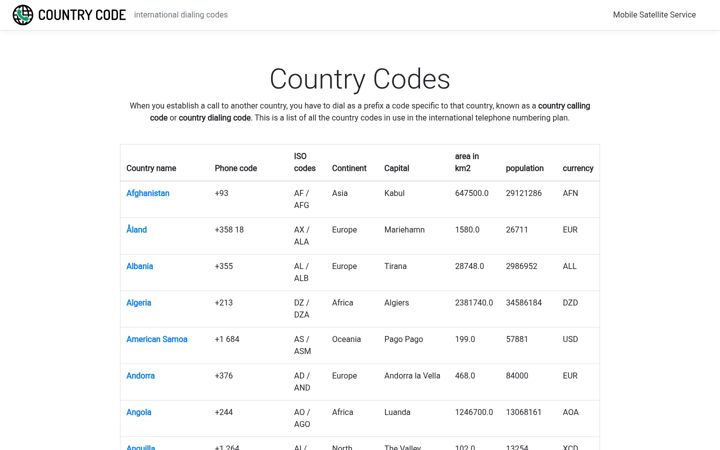Click the 'Asia' continent cell
Image resolution: width=720 pixels, height=450 pixels.
(340, 193)
